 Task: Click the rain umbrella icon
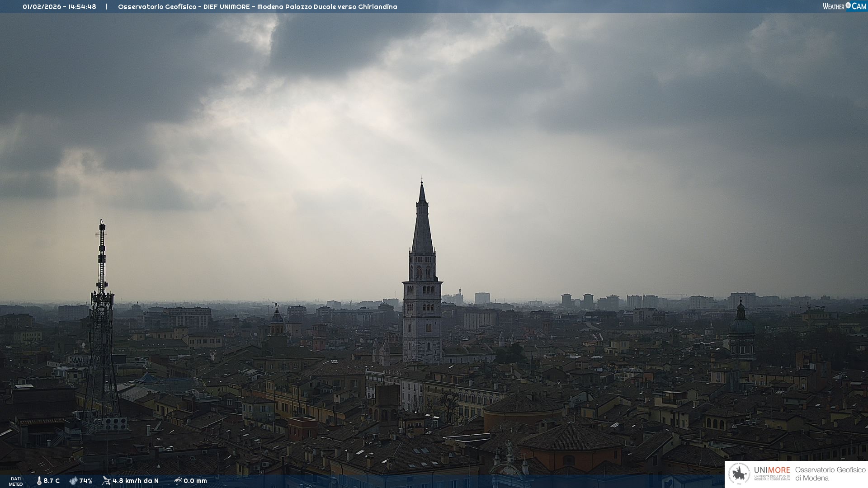click(178, 481)
